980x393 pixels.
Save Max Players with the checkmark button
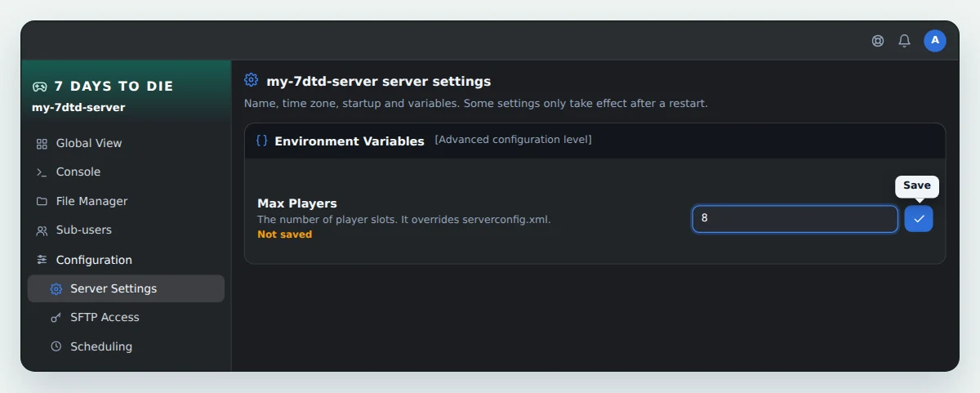919,219
